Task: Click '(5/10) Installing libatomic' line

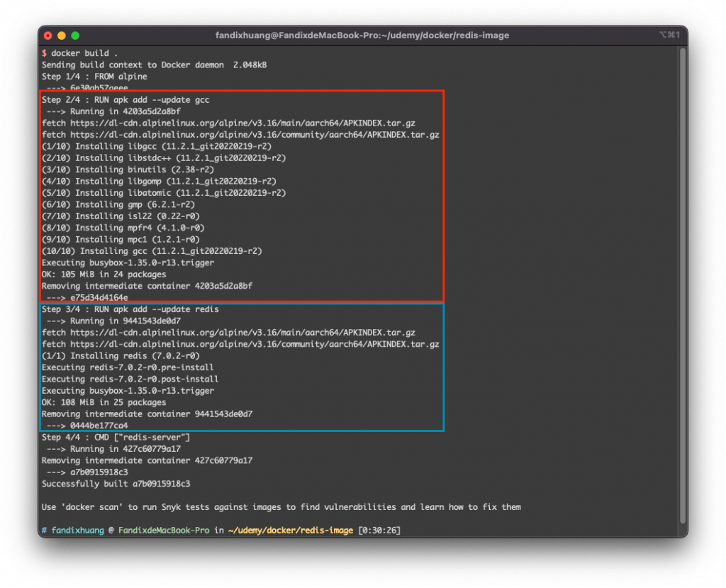Action: [164, 193]
